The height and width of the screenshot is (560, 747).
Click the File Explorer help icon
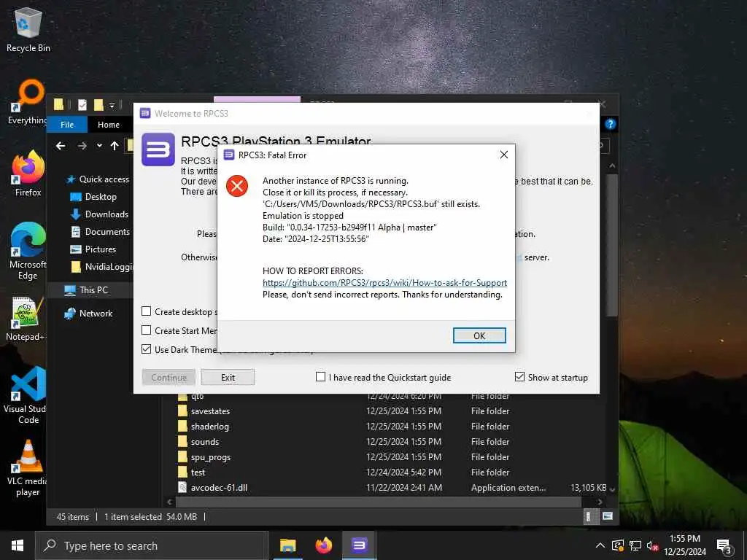pyautogui.click(x=611, y=124)
